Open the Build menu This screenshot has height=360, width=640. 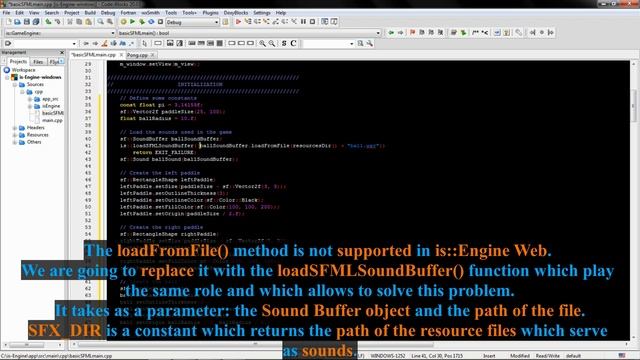[x=90, y=13]
